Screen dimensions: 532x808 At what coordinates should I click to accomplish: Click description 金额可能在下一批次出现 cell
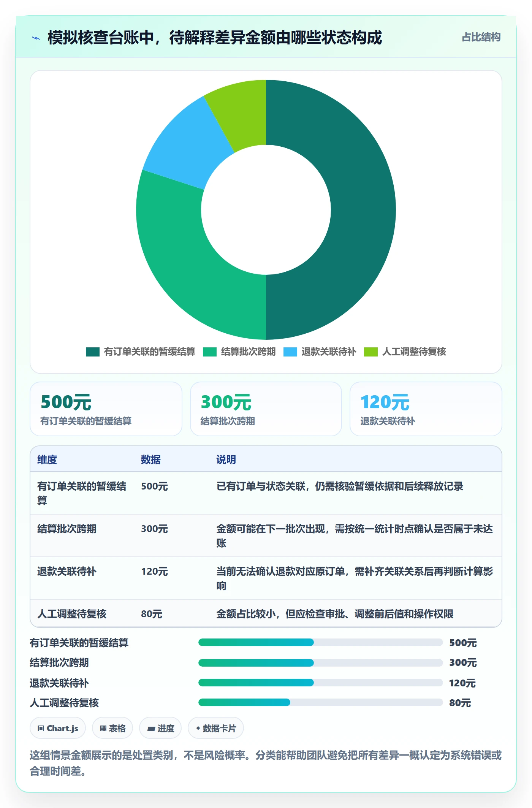[x=355, y=536]
